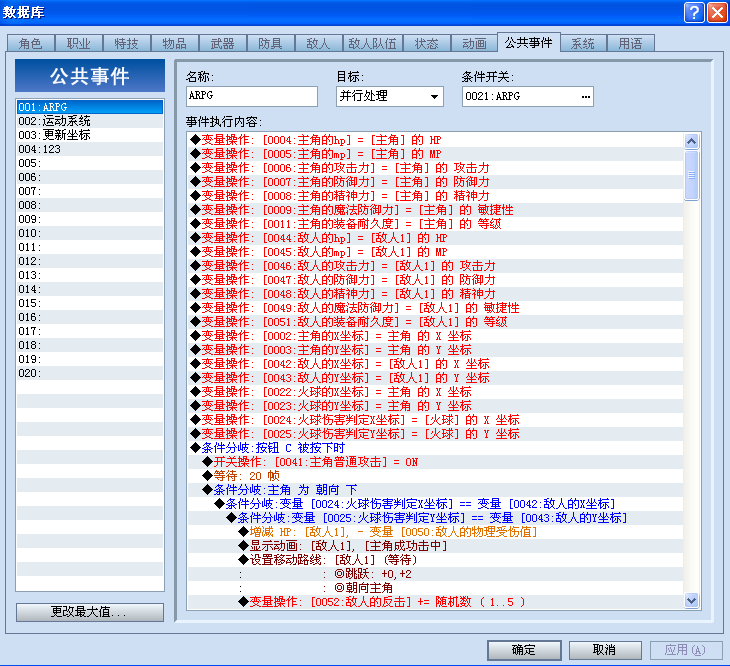Select the 防具 tab
This screenshot has width=730, height=666.
[270, 43]
